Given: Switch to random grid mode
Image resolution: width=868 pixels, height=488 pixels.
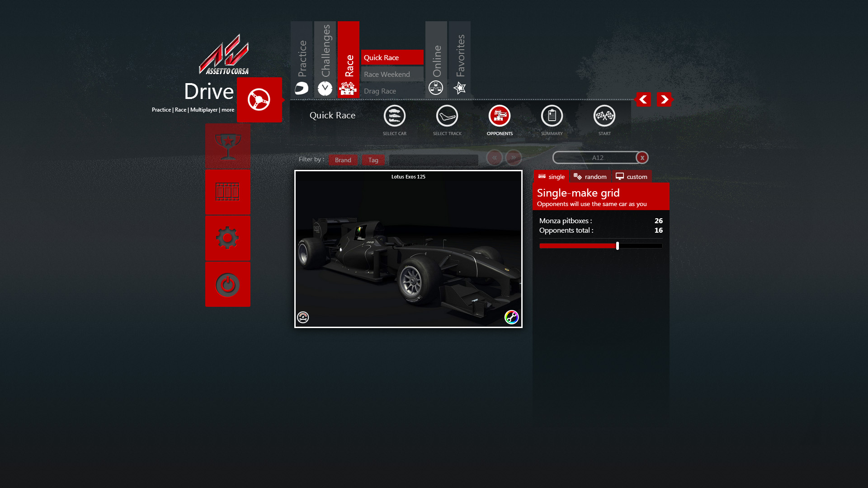Looking at the screenshot, I should tap(590, 177).
